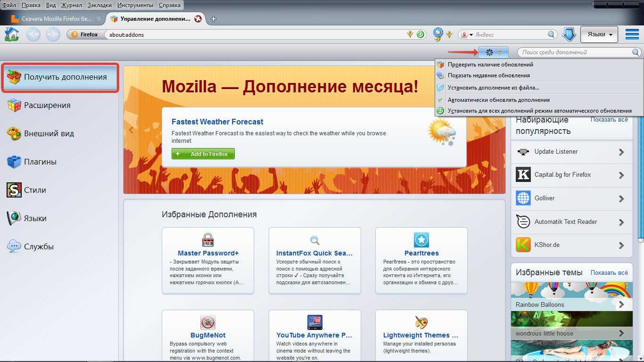Open the Закладки menu
Screen dimensions: 644x362
(99, 5)
